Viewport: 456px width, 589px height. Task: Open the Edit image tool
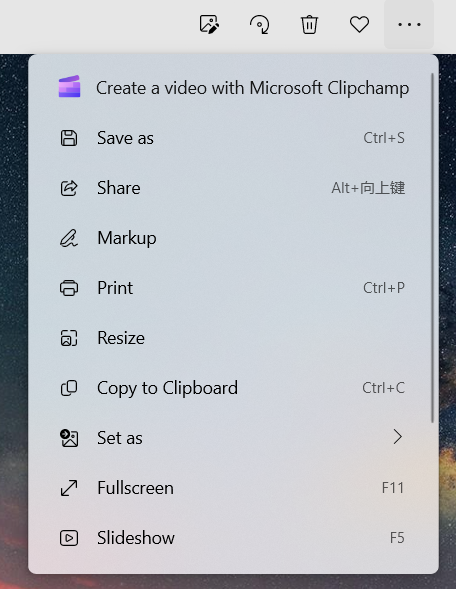pyautogui.click(x=209, y=25)
